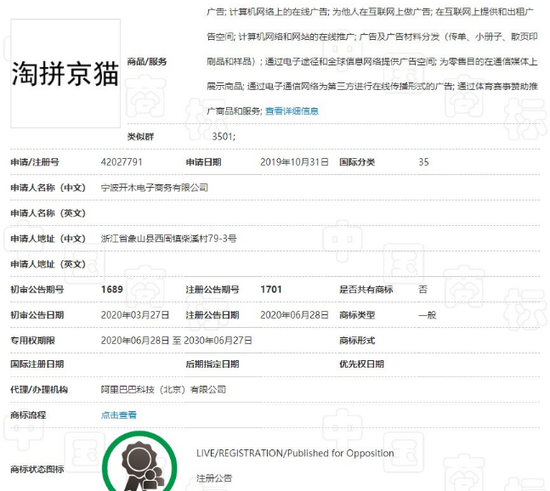Click the 申请人名称（中文） label

click(x=48, y=188)
